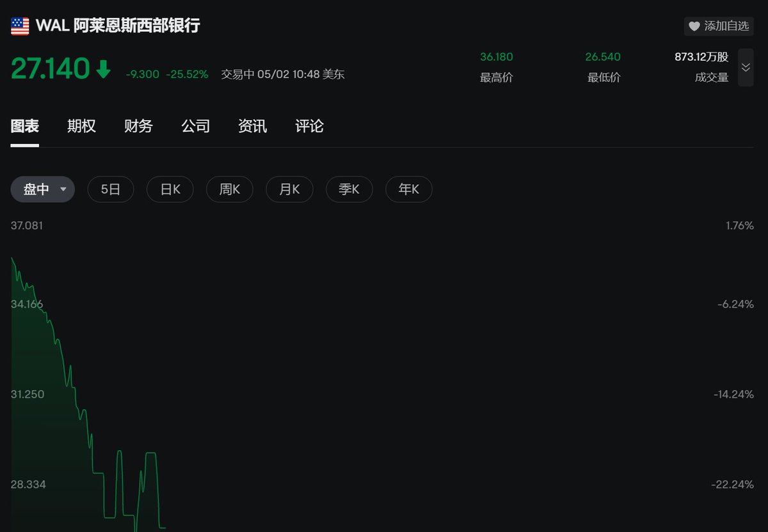Click the 37.081 price axis label
768x532 pixels.
tap(27, 226)
